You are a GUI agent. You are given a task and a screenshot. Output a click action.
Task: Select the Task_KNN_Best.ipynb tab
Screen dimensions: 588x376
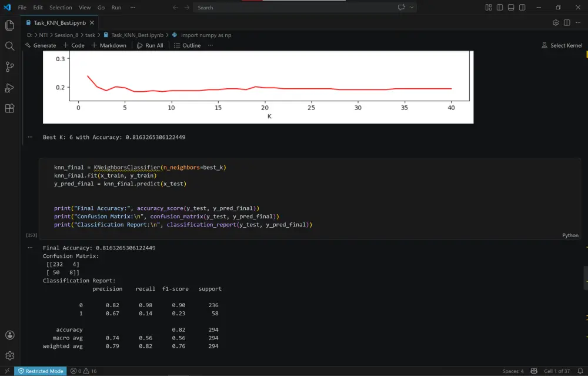59,23
